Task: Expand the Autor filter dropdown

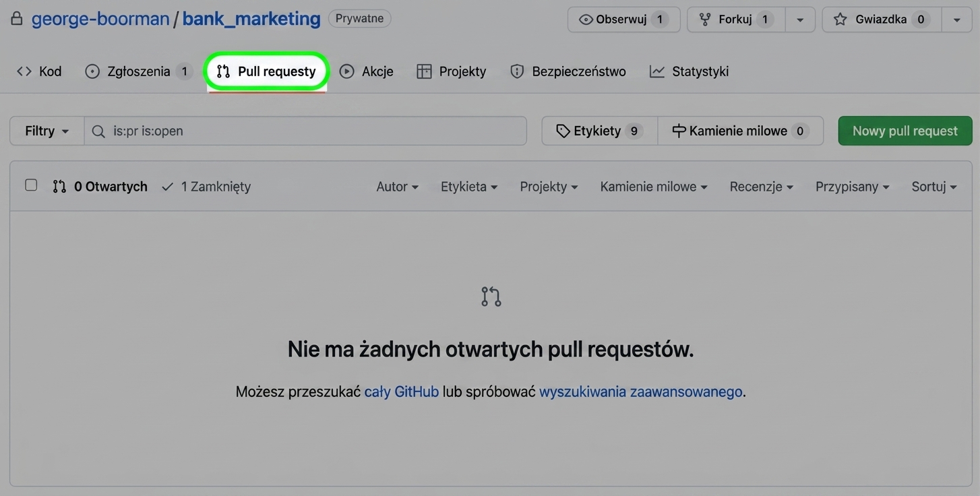Action: tap(397, 187)
